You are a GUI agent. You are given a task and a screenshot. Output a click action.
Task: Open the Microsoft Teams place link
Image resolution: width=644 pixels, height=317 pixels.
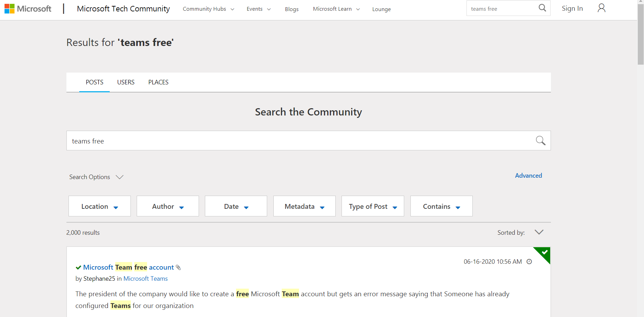(145, 279)
